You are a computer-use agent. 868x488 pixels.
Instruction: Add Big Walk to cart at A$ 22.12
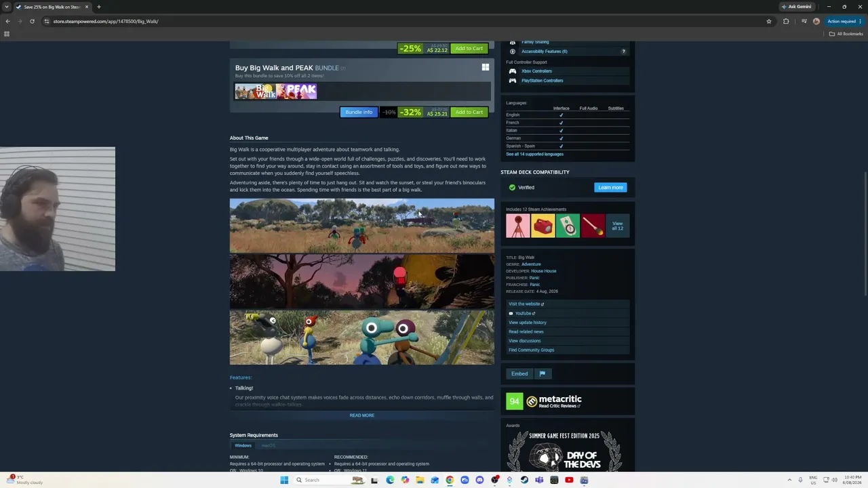point(469,49)
